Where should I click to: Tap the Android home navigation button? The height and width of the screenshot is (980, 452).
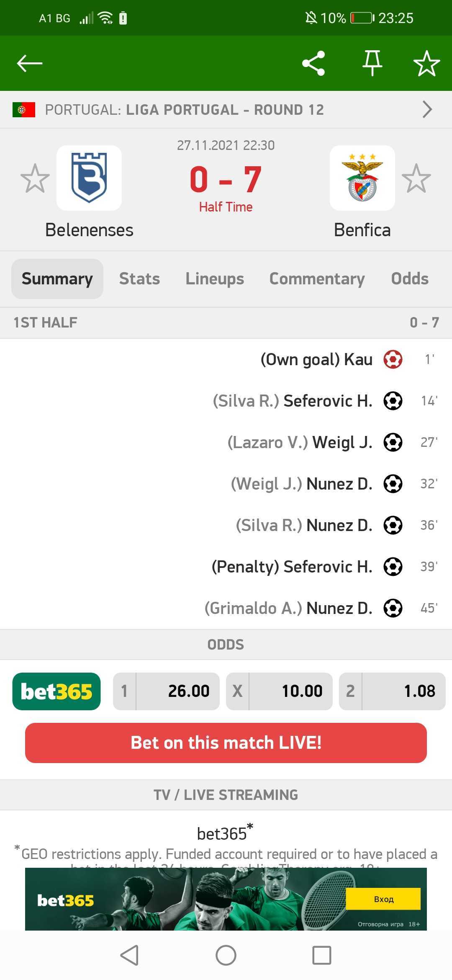[226, 956]
